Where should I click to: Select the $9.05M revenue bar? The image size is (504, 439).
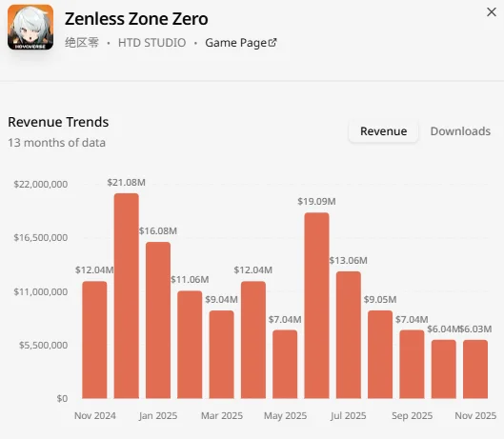tap(380, 354)
